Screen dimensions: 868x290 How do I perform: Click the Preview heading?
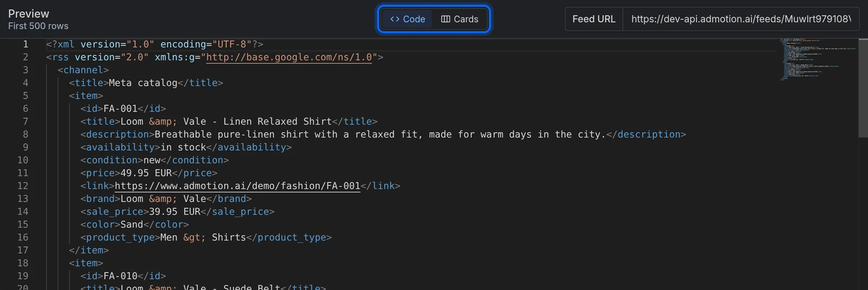coord(29,14)
